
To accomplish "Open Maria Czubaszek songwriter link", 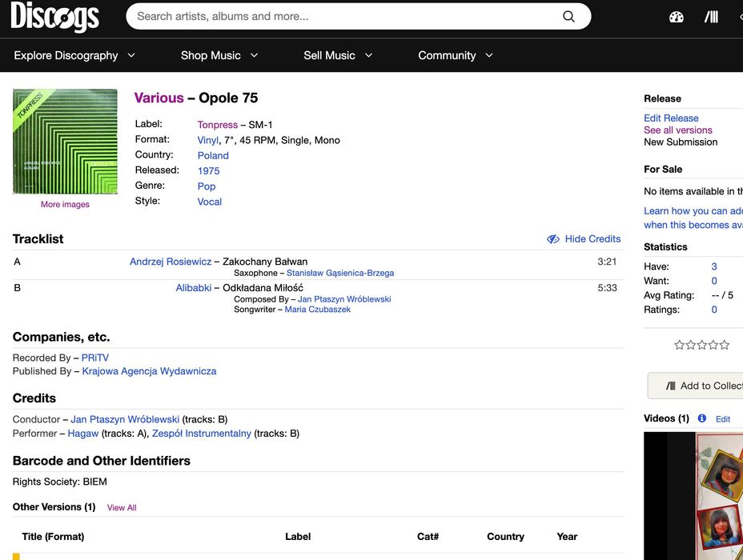I will pos(318,310).
